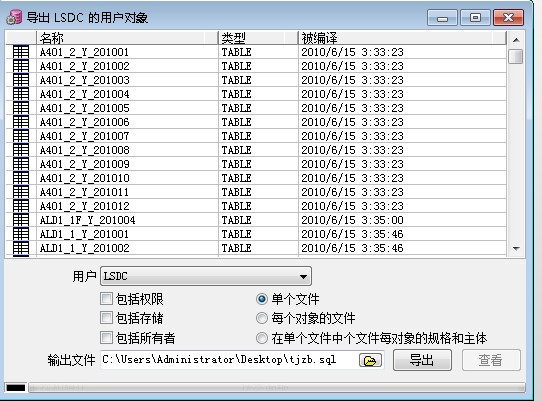The width and height of the screenshot is (542, 401).
Task: Select the table icon of ALD1_1F_Y_201004
Action: [x=21, y=220]
